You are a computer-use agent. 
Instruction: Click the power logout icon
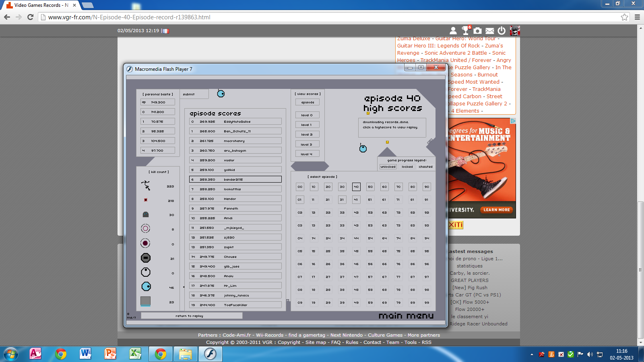502,31
